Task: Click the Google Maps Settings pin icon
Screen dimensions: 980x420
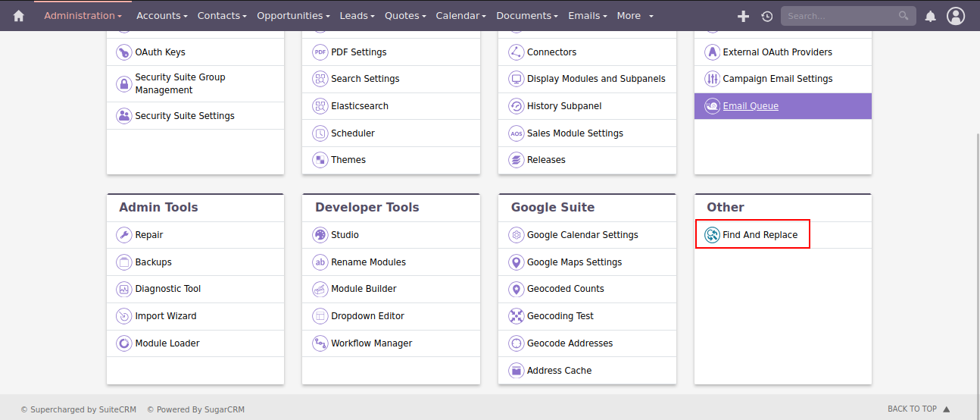Action: click(x=516, y=262)
